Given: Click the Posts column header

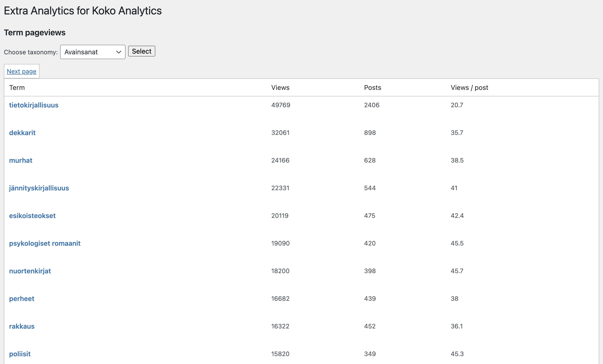Looking at the screenshot, I should pyautogui.click(x=372, y=88).
